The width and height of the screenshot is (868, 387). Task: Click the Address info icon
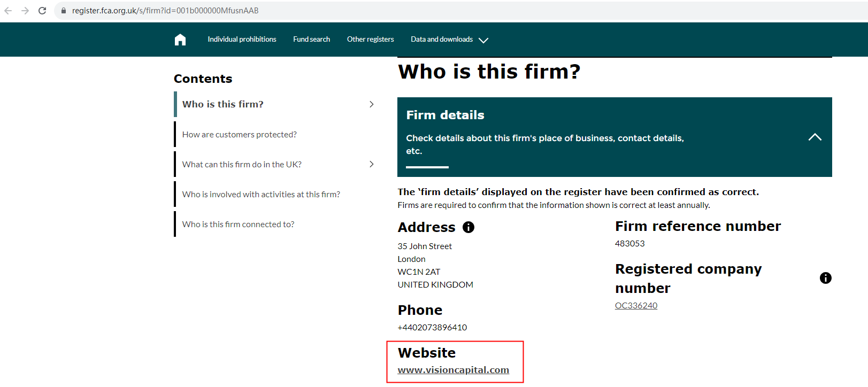[468, 227]
